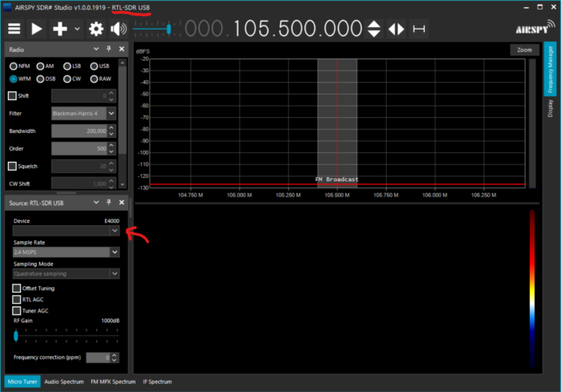Click the FM Broadcast band label
The image size is (561, 392).
click(337, 180)
